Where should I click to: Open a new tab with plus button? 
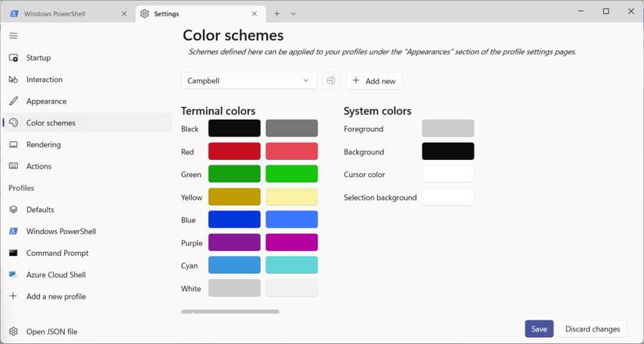point(276,14)
